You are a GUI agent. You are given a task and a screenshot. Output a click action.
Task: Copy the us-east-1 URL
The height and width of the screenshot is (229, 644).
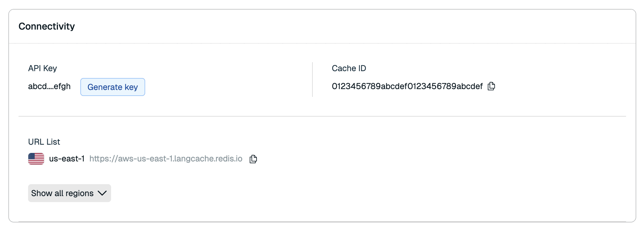(x=253, y=159)
